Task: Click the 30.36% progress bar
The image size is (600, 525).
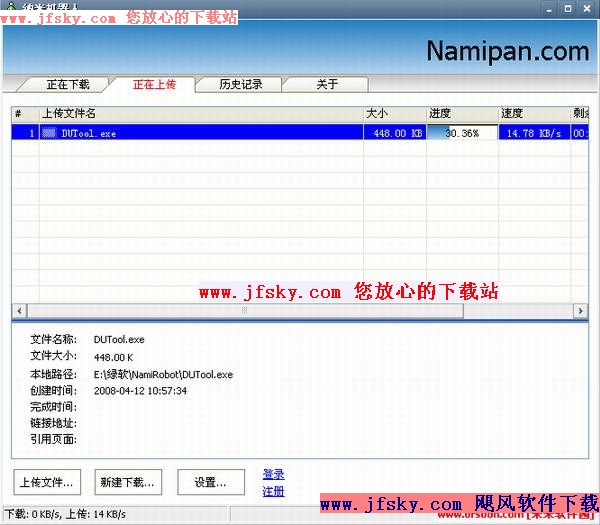Action: (x=462, y=133)
